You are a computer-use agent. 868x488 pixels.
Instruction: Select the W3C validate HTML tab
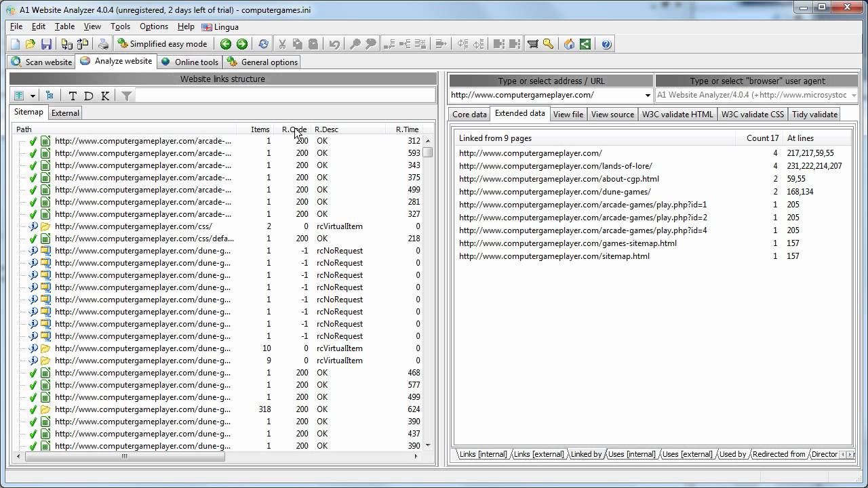[677, 115]
